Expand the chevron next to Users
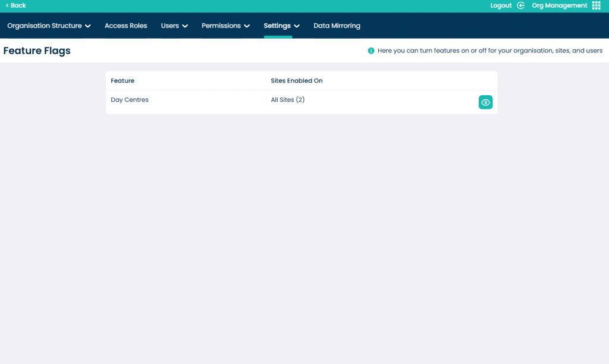The image size is (609, 364). tap(185, 26)
